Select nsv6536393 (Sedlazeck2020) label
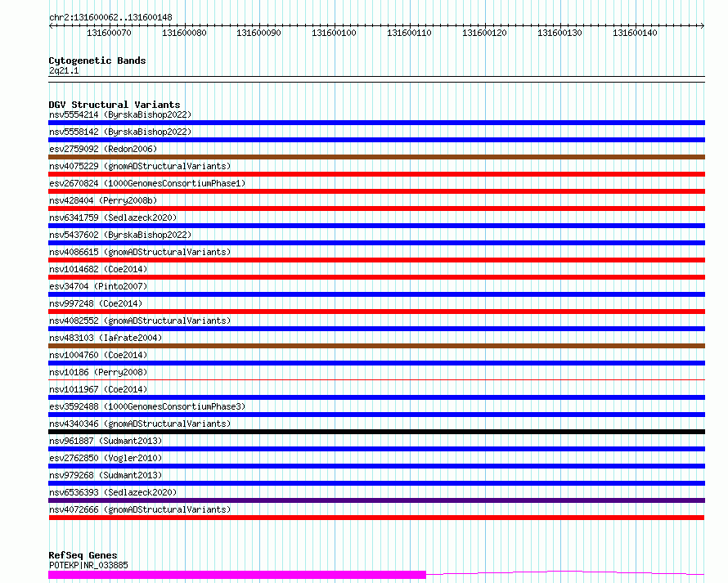 pos(113,492)
